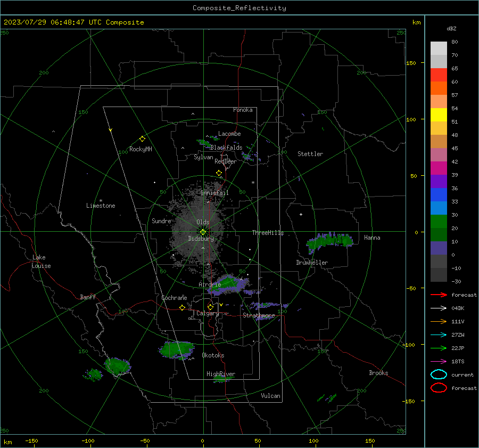The image size is (479, 448).
Task: Click the ThreeHills city label
Action: (268, 233)
